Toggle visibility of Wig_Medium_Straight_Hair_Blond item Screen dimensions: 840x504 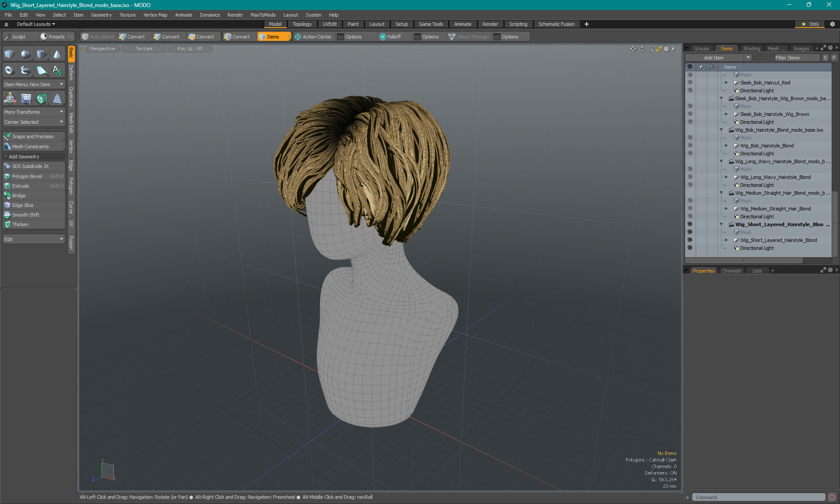[x=690, y=209]
